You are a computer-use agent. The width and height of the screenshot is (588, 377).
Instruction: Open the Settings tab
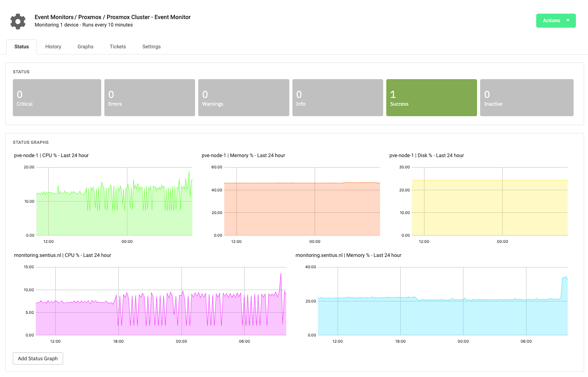(x=151, y=46)
